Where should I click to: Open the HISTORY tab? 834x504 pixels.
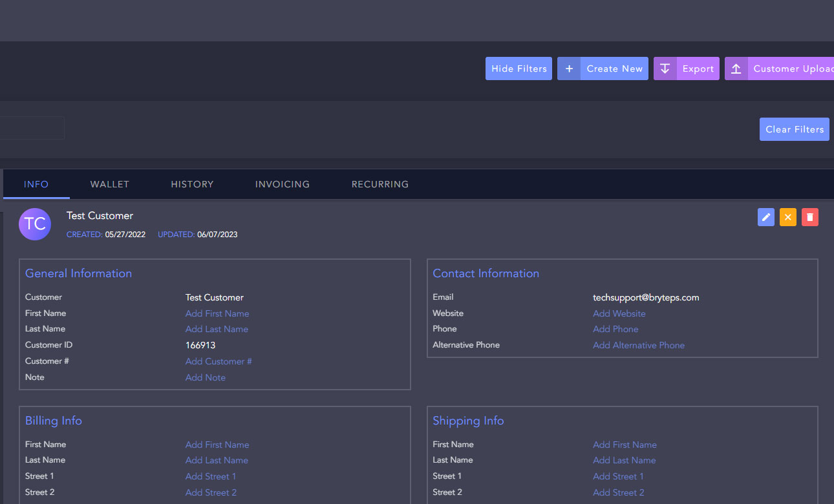coord(192,184)
